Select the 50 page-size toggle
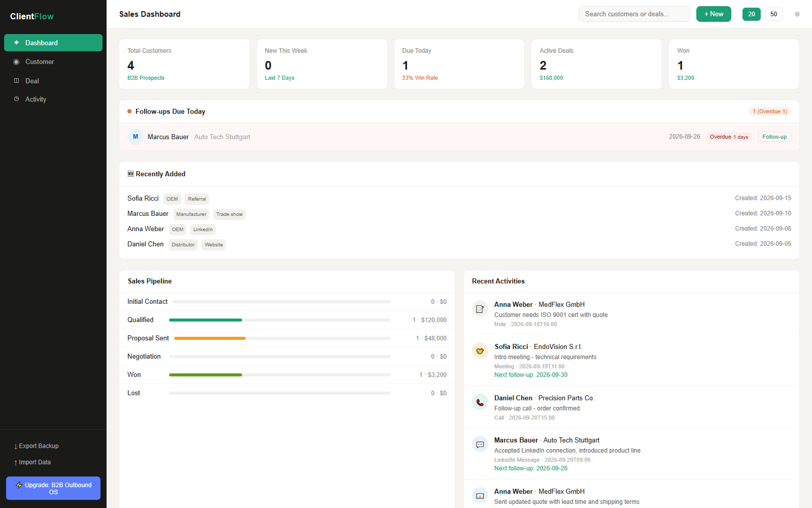 point(773,14)
